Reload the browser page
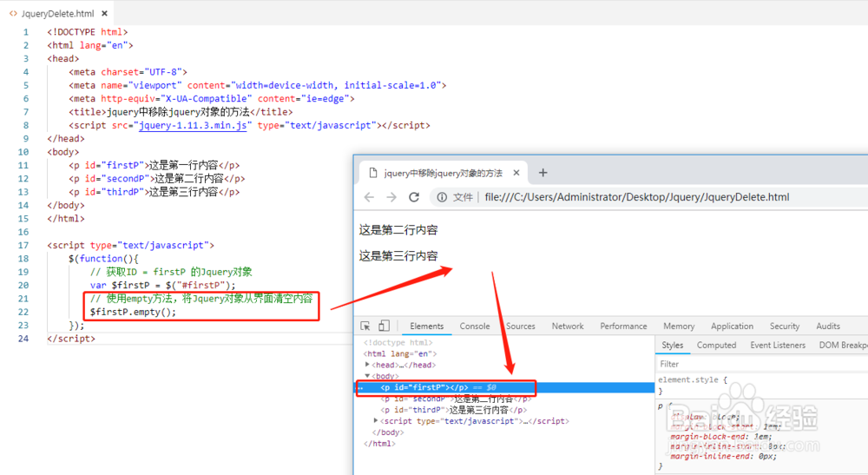Image resolution: width=868 pixels, height=475 pixels. [x=414, y=197]
